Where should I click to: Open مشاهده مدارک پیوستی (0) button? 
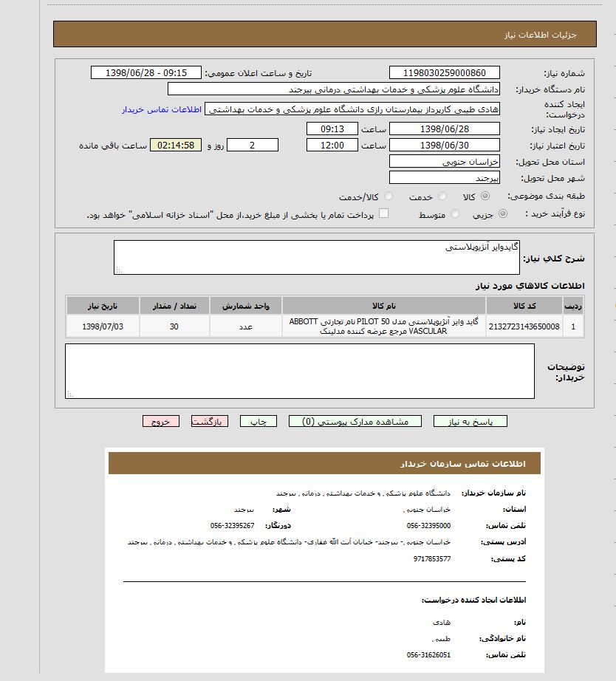click(x=355, y=421)
